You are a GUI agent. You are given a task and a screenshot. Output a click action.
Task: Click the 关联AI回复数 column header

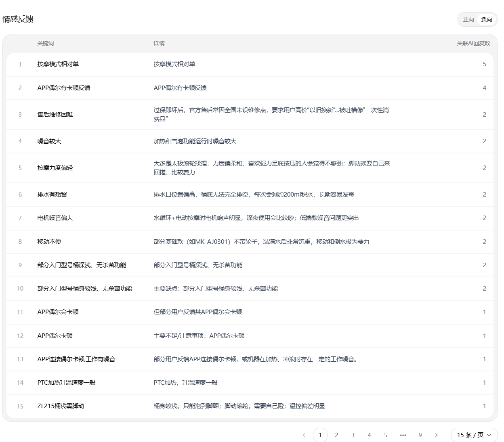click(x=473, y=43)
